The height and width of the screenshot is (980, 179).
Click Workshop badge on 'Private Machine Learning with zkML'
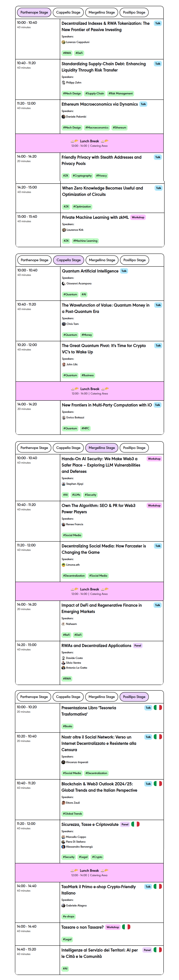pos(138,217)
